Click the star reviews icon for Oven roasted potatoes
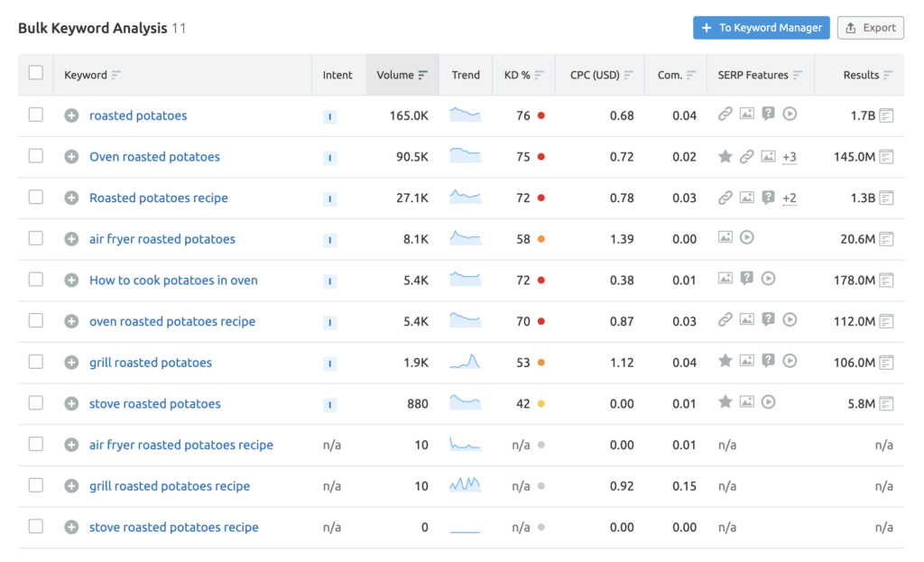924x562 pixels. (x=725, y=156)
